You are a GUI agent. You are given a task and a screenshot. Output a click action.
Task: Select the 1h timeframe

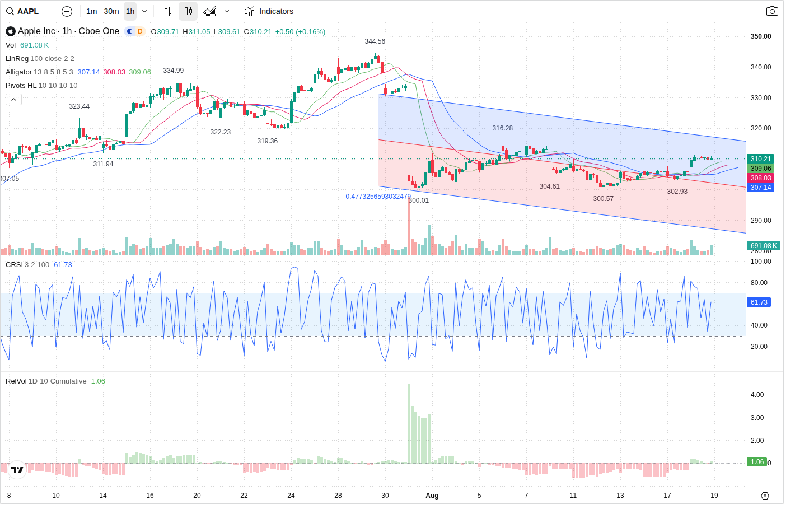(130, 11)
